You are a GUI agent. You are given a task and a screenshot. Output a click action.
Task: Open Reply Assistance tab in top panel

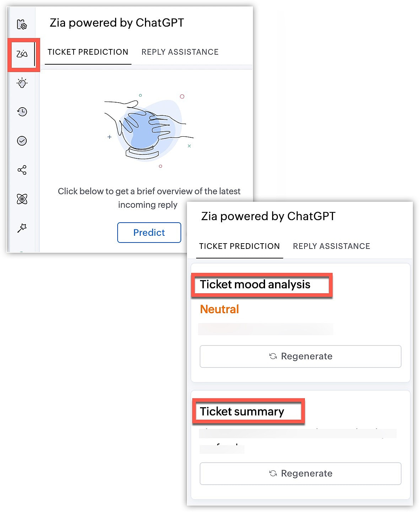[180, 52]
